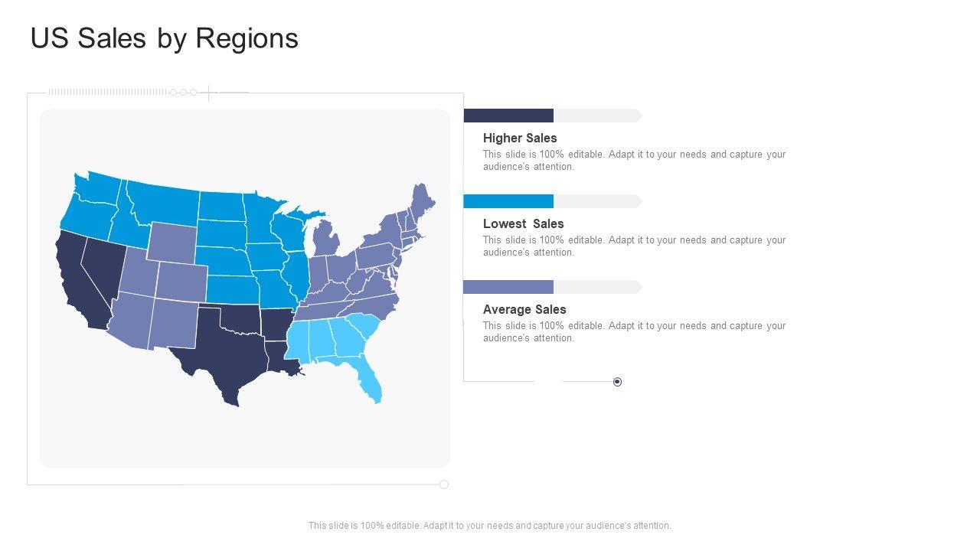The image size is (980, 551).
Task: Click the "Average Sales" heading
Action: click(x=524, y=309)
